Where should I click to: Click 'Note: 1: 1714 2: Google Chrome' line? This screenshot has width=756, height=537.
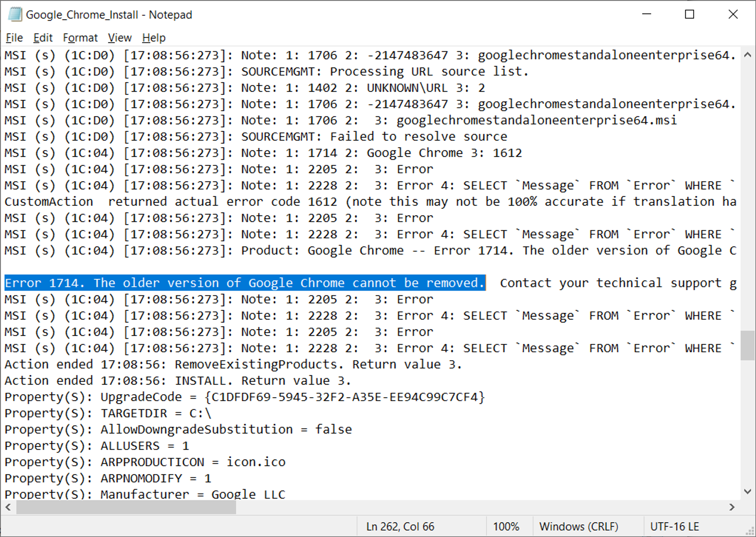(x=263, y=153)
